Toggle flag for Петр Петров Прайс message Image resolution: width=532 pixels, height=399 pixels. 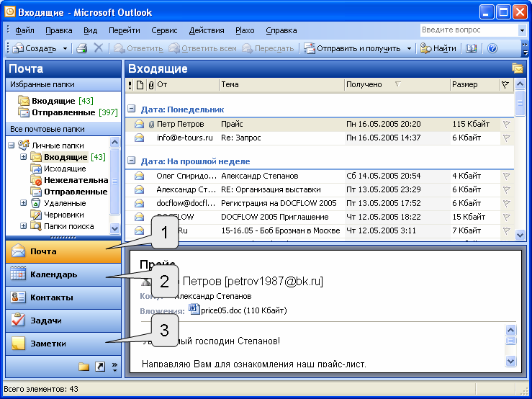[506, 125]
